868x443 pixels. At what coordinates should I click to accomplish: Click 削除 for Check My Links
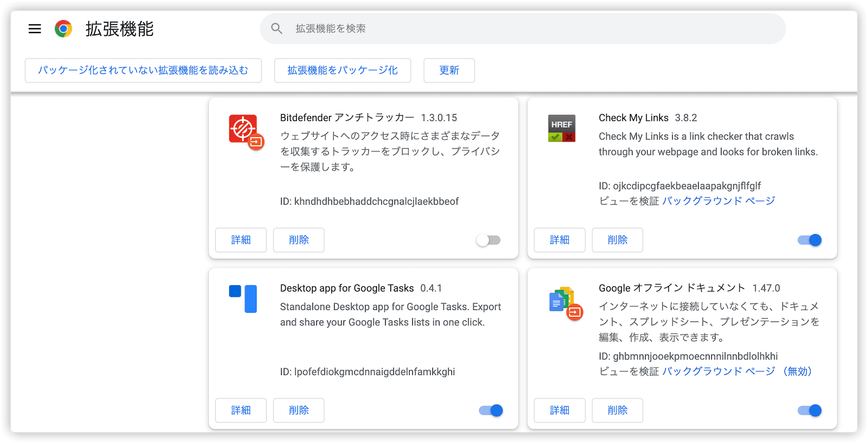tap(617, 240)
